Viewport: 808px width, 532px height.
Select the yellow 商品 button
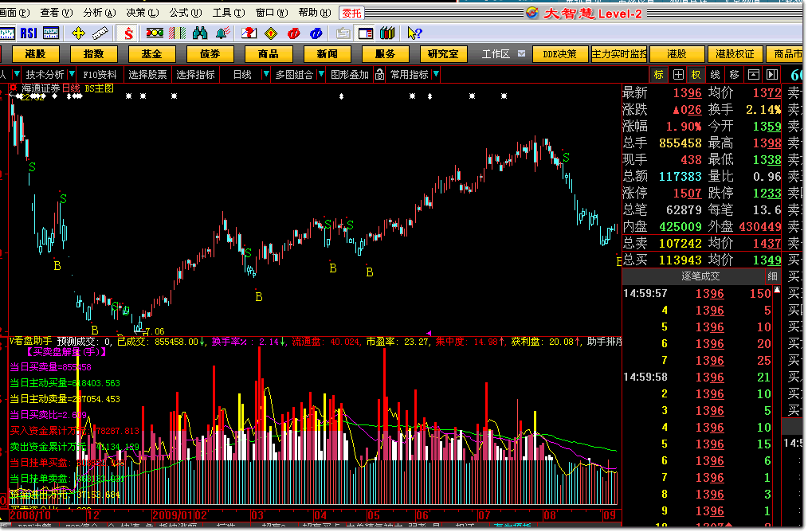[x=268, y=54]
